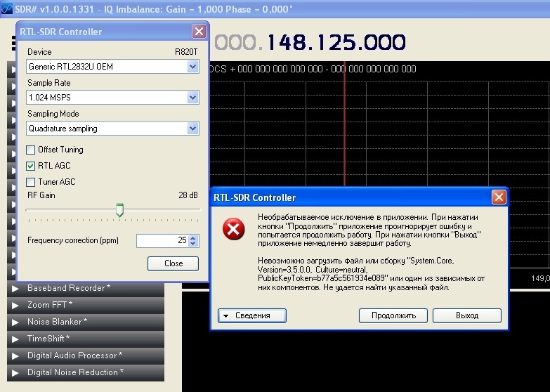Uncheck the RTL AGC checkbox
Image resolution: width=550 pixels, height=392 pixels.
pyautogui.click(x=31, y=166)
